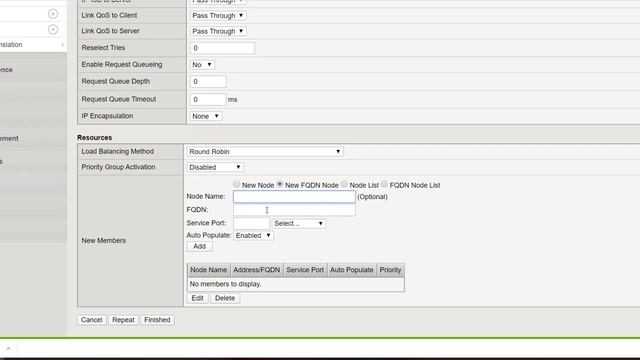Viewport: 640px width, 360px height.
Task: Open Load Balancing Method dropdown
Action: point(264,151)
